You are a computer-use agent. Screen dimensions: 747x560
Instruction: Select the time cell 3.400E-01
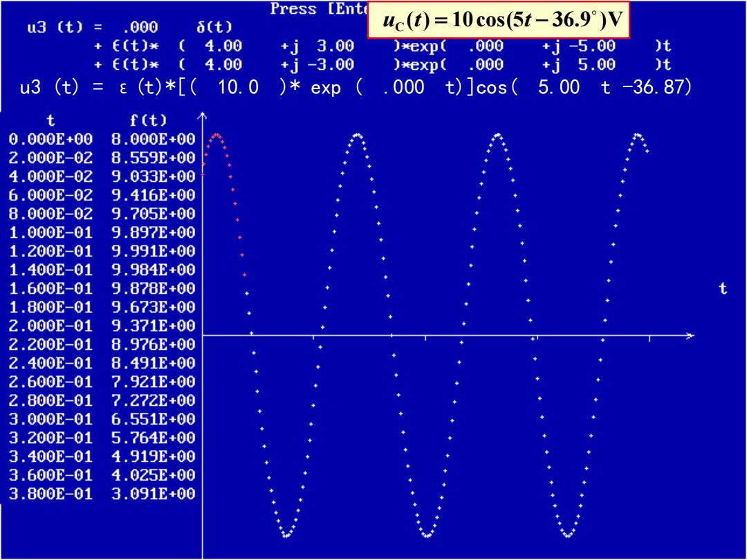51,457
